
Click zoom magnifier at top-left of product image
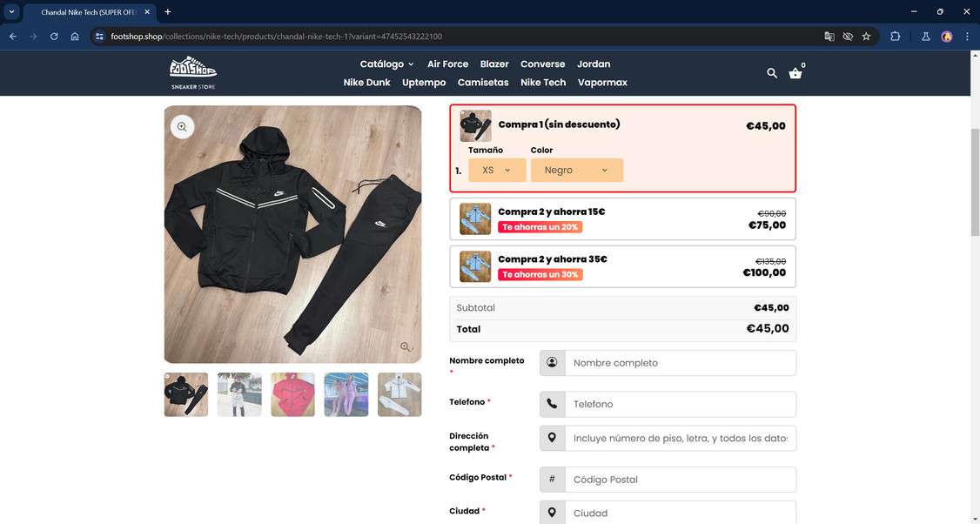(182, 127)
